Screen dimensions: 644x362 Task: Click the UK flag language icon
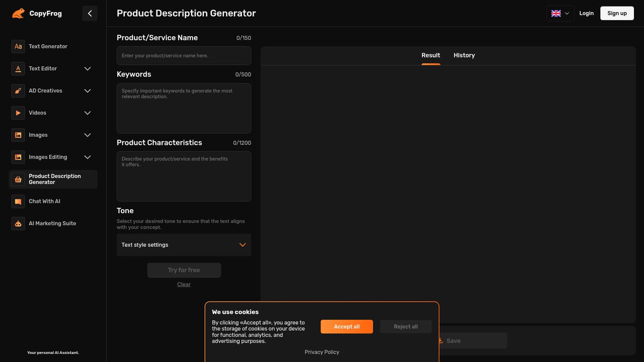click(556, 14)
